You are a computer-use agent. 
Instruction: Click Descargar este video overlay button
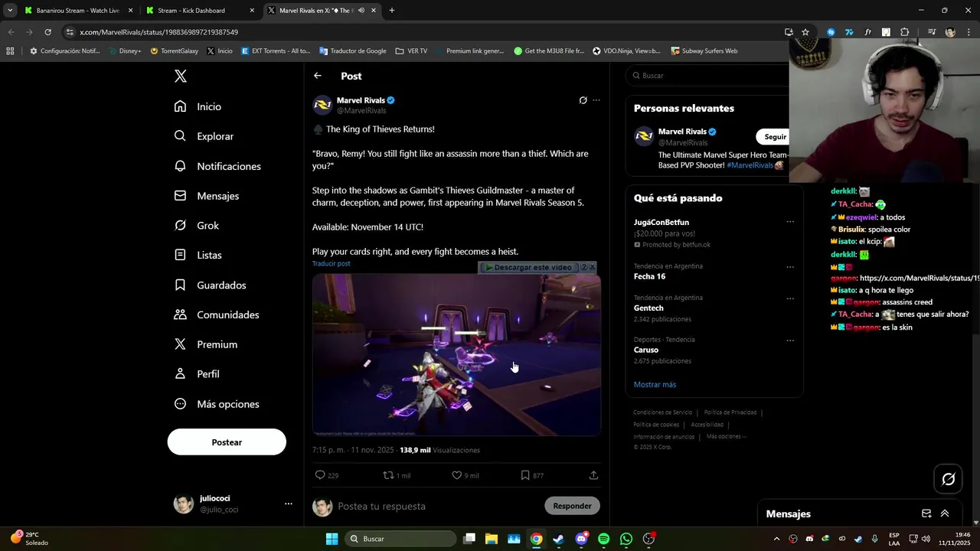tap(529, 267)
